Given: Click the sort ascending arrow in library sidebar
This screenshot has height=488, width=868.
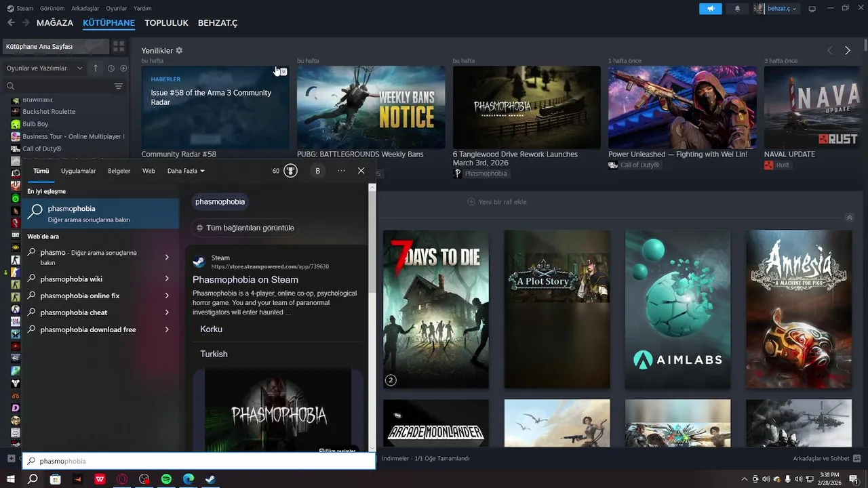Looking at the screenshot, I should (96, 68).
